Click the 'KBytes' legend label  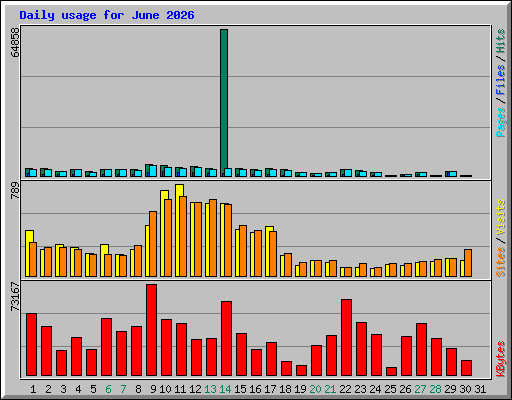tap(501, 359)
